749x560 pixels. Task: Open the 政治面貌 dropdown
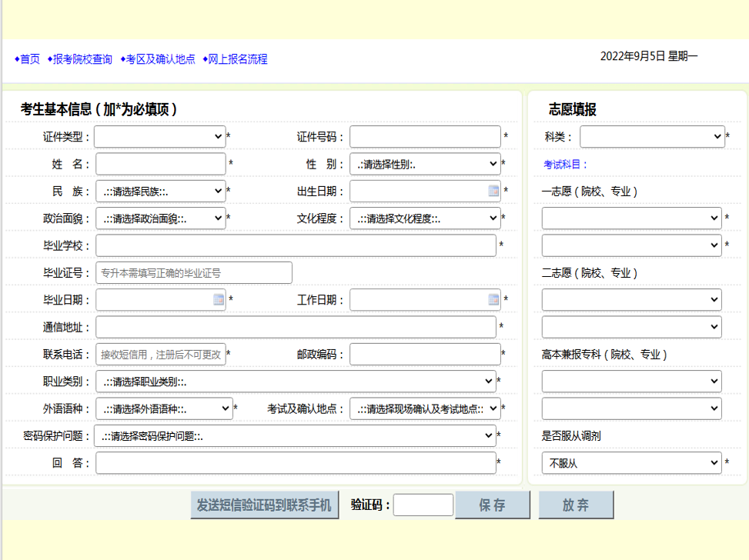(x=160, y=218)
